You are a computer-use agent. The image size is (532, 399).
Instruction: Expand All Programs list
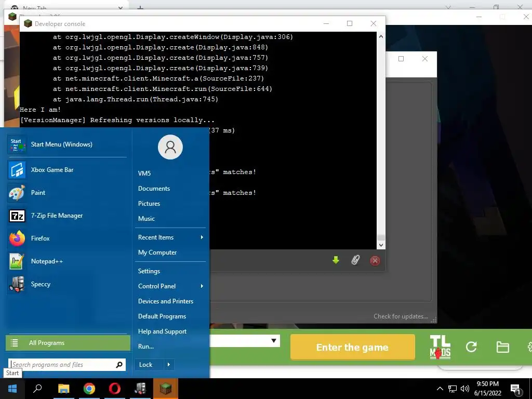[x=68, y=343]
